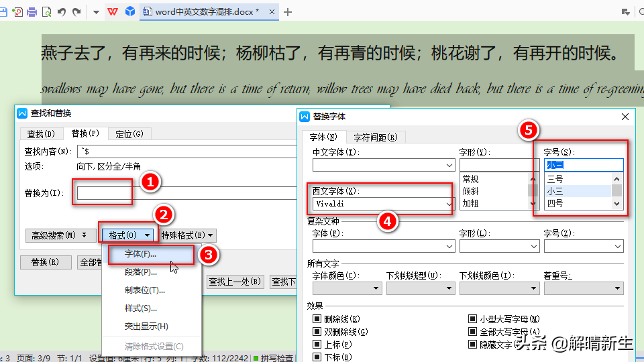Viewport: 644px width, 362px height.
Task: Open the 下划线颜色(I) color picker
Action: point(499,288)
